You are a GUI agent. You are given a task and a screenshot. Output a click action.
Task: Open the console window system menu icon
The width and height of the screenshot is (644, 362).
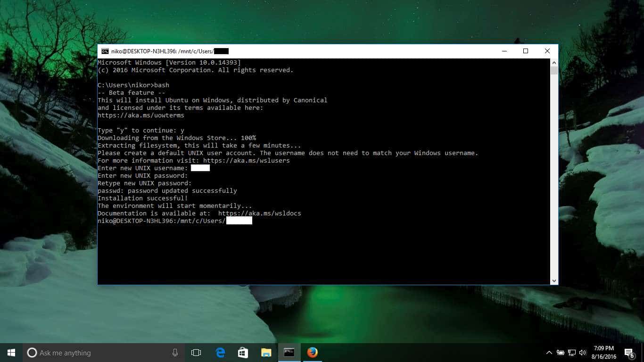pyautogui.click(x=105, y=51)
